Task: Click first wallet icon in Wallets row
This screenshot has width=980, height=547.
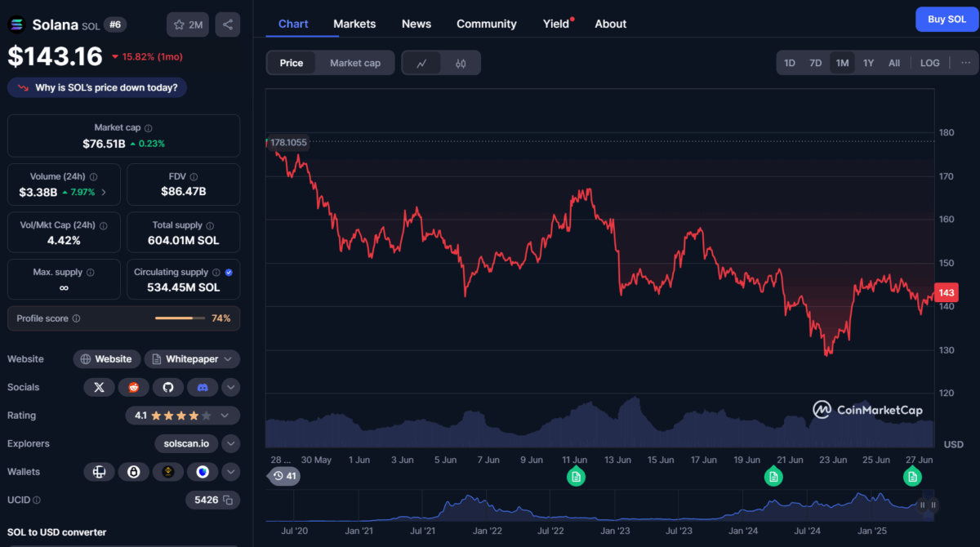Action: [99, 472]
